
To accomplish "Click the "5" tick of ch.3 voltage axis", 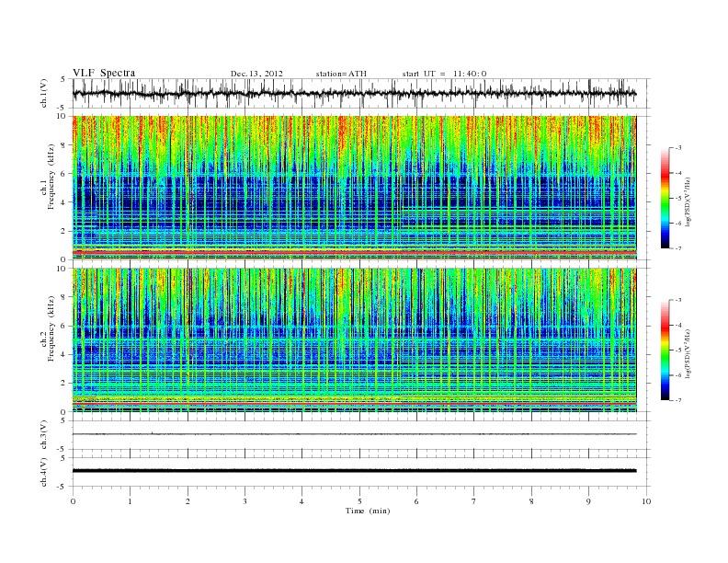I will [x=63, y=420].
